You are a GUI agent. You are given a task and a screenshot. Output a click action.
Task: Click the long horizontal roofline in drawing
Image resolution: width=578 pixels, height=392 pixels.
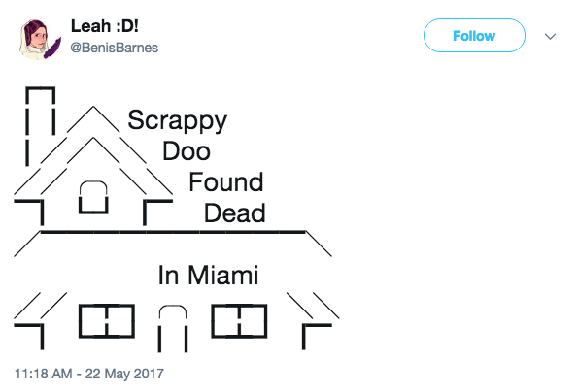[173, 232]
